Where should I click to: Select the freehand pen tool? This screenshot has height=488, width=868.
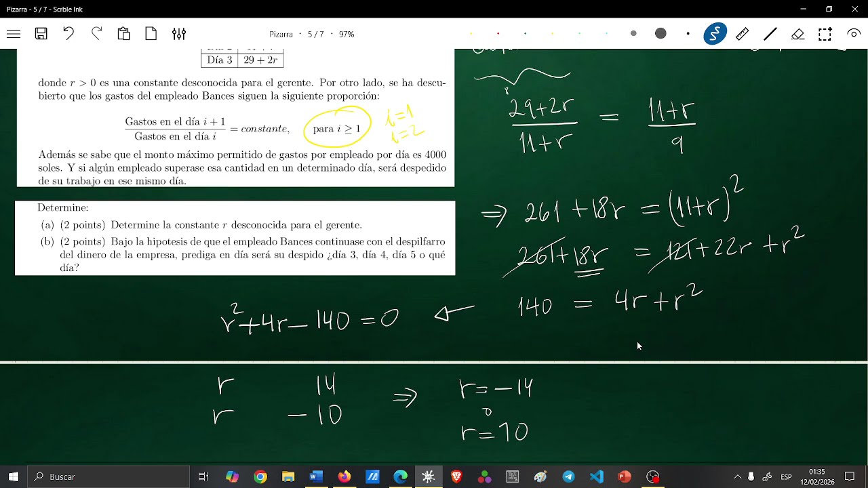[715, 34]
